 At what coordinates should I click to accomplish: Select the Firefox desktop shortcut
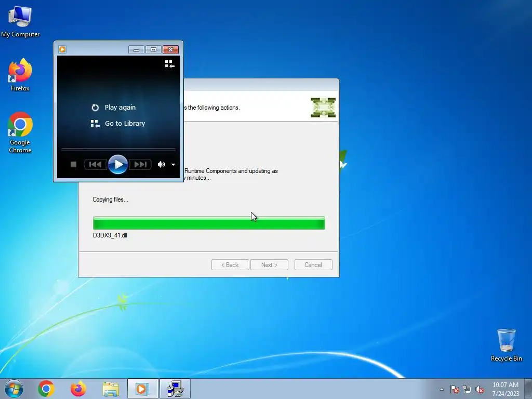[20, 75]
